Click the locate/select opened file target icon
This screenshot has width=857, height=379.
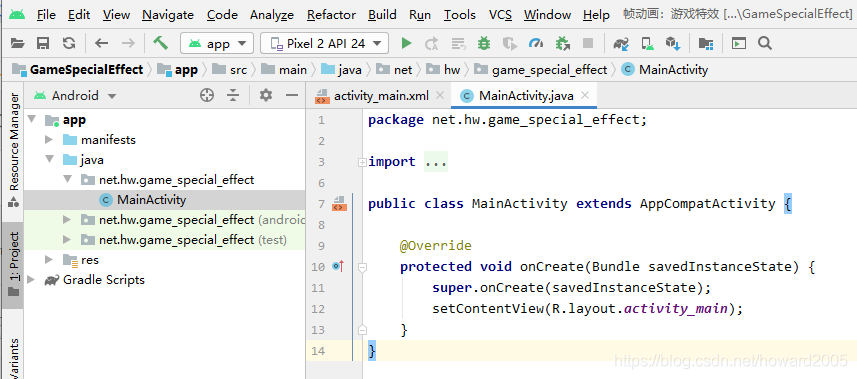coord(207,96)
